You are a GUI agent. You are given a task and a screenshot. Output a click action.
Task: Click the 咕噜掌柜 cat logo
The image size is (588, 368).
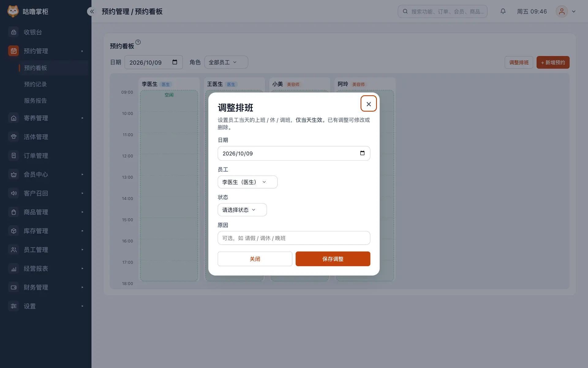pyautogui.click(x=13, y=11)
